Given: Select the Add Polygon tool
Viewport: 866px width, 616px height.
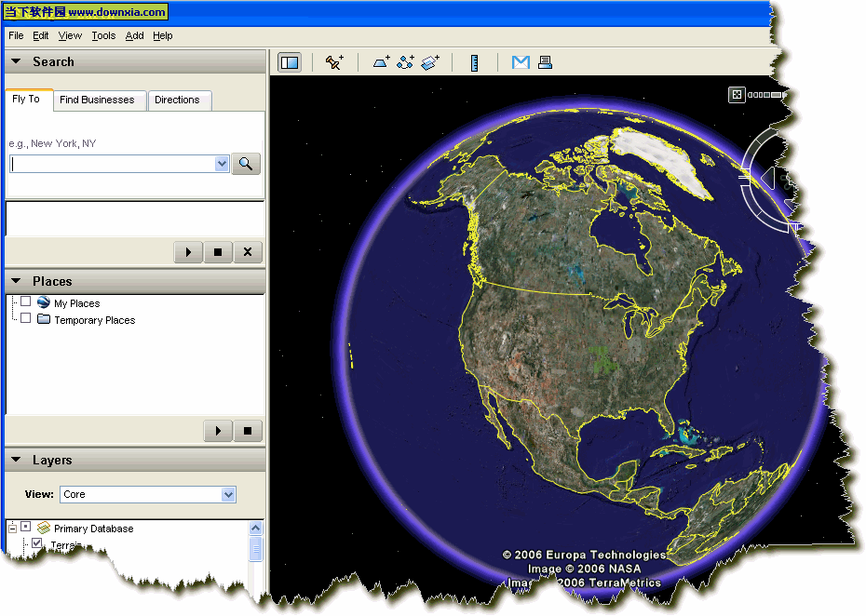Looking at the screenshot, I should click(x=382, y=62).
